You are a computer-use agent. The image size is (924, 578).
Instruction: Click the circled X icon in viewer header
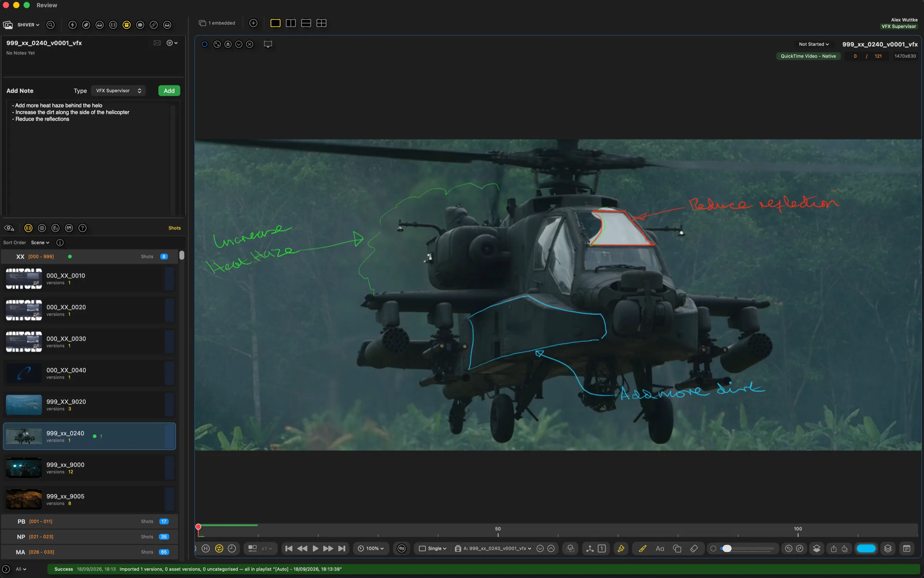pyautogui.click(x=250, y=44)
